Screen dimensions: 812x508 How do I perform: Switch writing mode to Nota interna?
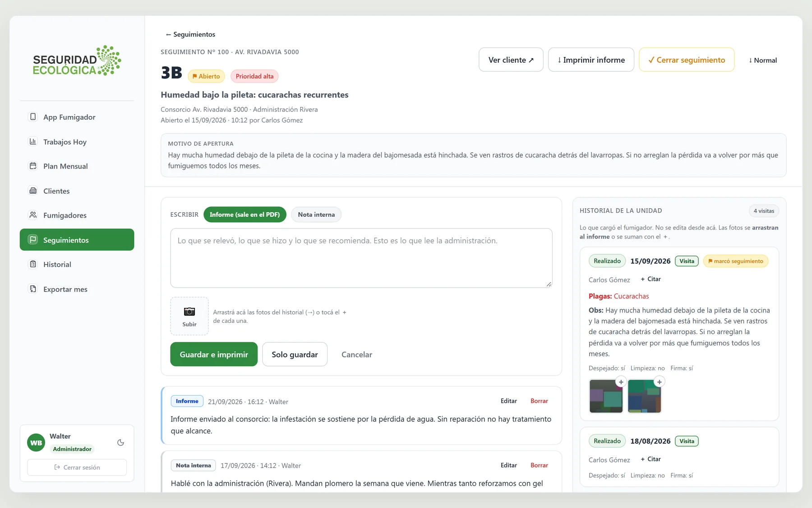pyautogui.click(x=316, y=214)
